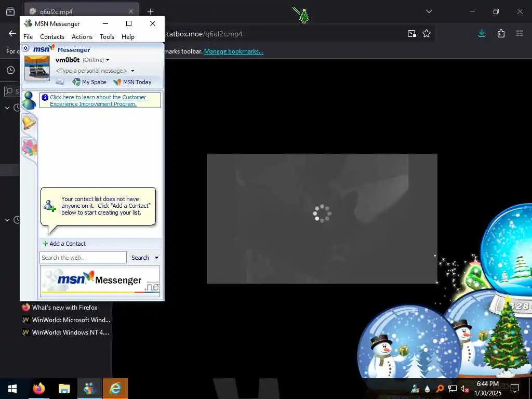Click the MSN Messenger system tray icon
Viewport: 532px width, 399px height.
[415, 389]
